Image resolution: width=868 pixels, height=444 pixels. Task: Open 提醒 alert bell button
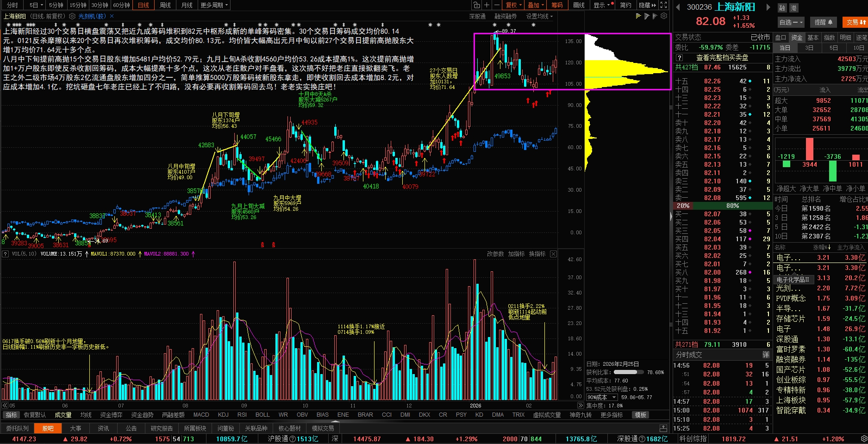[x=824, y=22]
